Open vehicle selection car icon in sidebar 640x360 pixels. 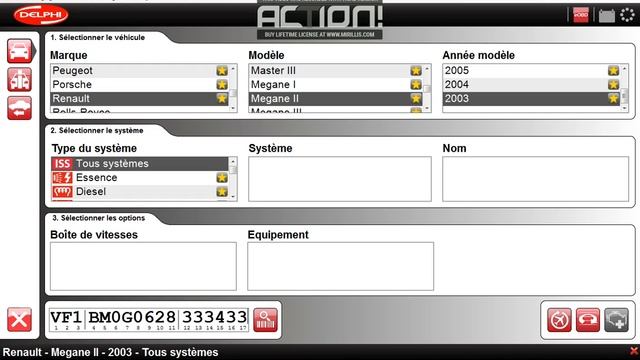(x=19, y=51)
